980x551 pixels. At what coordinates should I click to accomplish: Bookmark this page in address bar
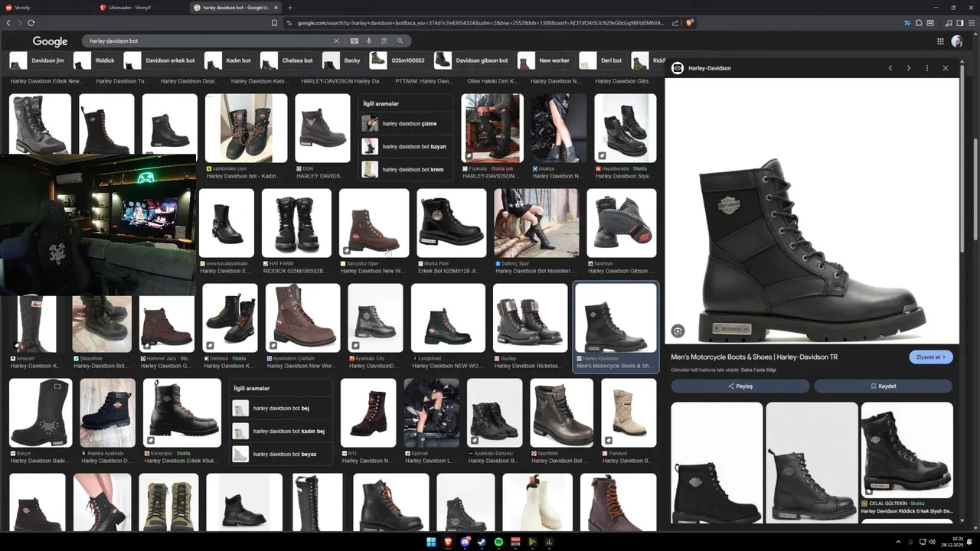click(274, 23)
